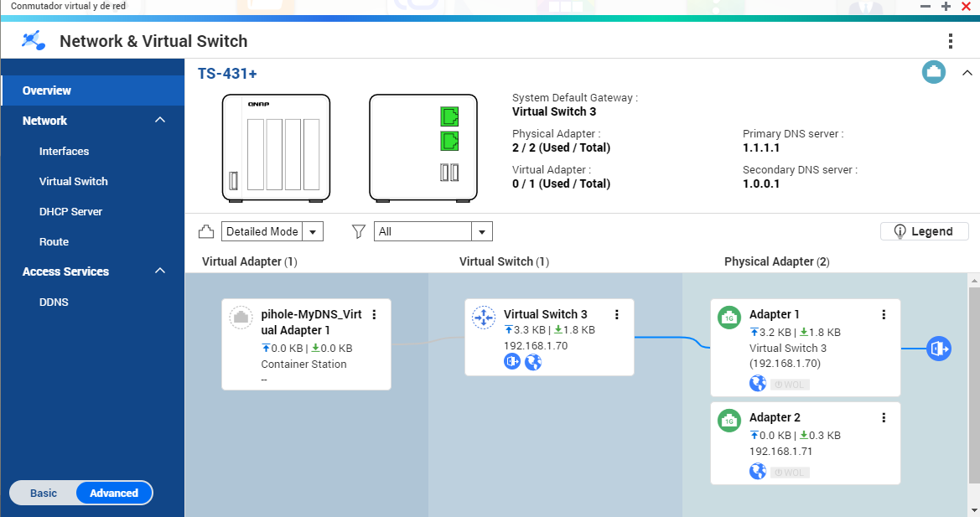Open DHCP Server page
The image size is (980, 517).
click(70, 212)
